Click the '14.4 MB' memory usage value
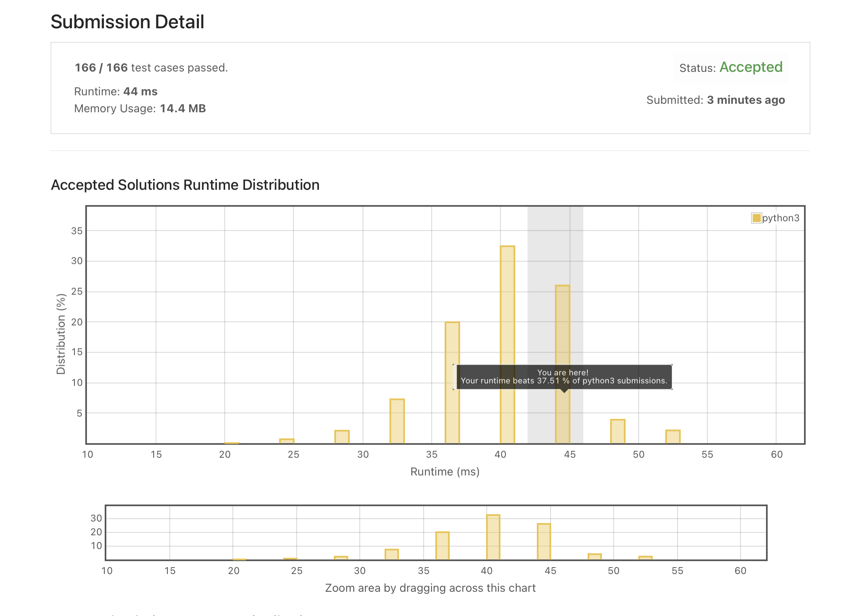 point(183,109)
